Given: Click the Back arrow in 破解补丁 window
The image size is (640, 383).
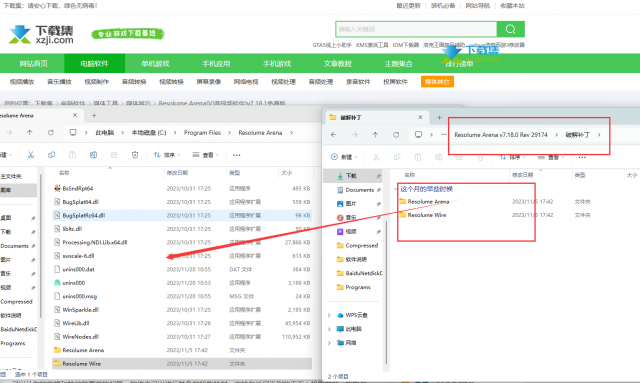Looking at the screenshot, I should click(x=333, y=135).
